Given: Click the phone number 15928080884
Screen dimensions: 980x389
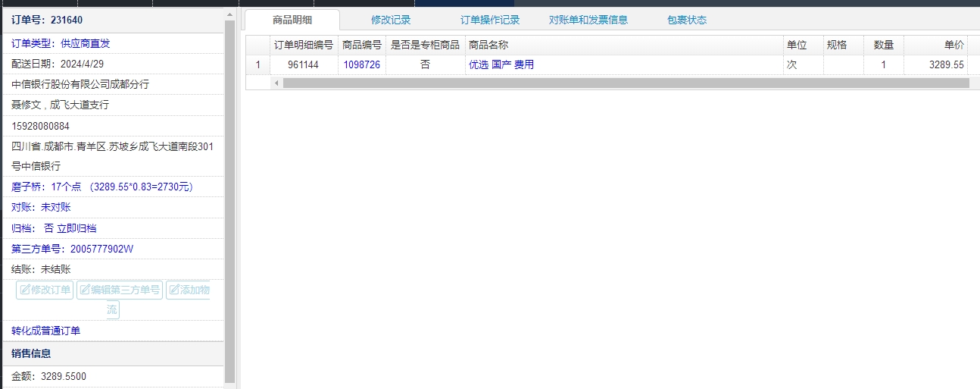Looking at the screenshot, I should 40,126.
